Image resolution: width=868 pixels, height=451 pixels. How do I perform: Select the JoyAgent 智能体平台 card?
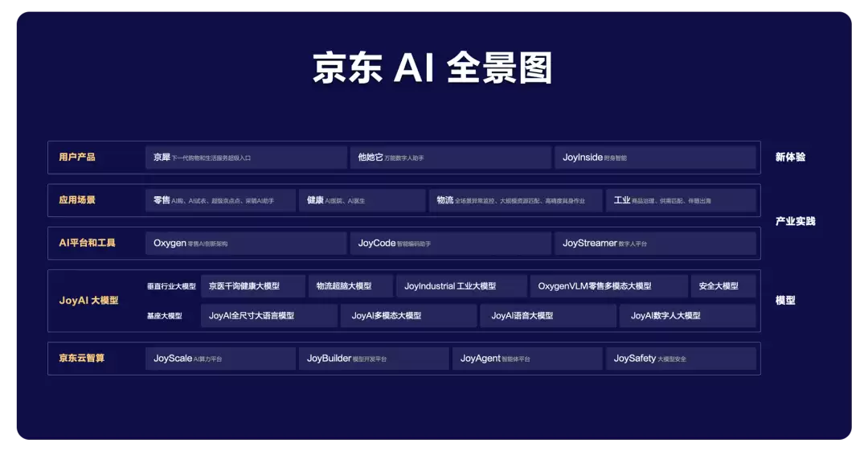(527, 359)
